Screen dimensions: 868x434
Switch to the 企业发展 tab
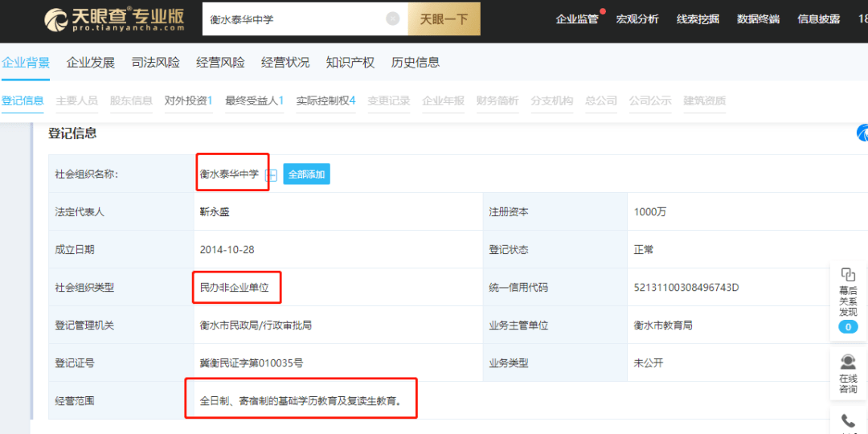91,63
